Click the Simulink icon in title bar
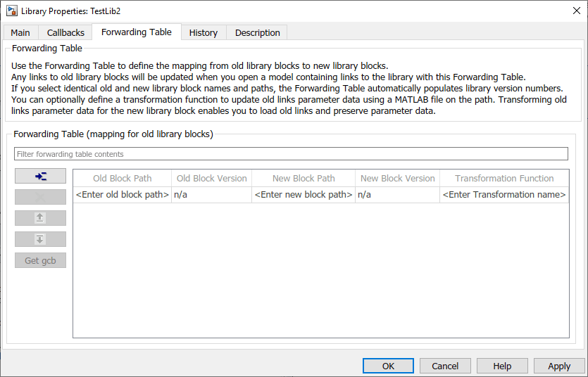588x377 pixels. click(x=12, y=11)
